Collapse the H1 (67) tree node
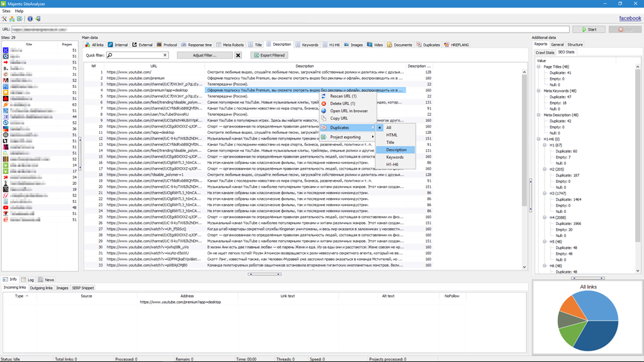644x362 pixels. tap(545, 145)
